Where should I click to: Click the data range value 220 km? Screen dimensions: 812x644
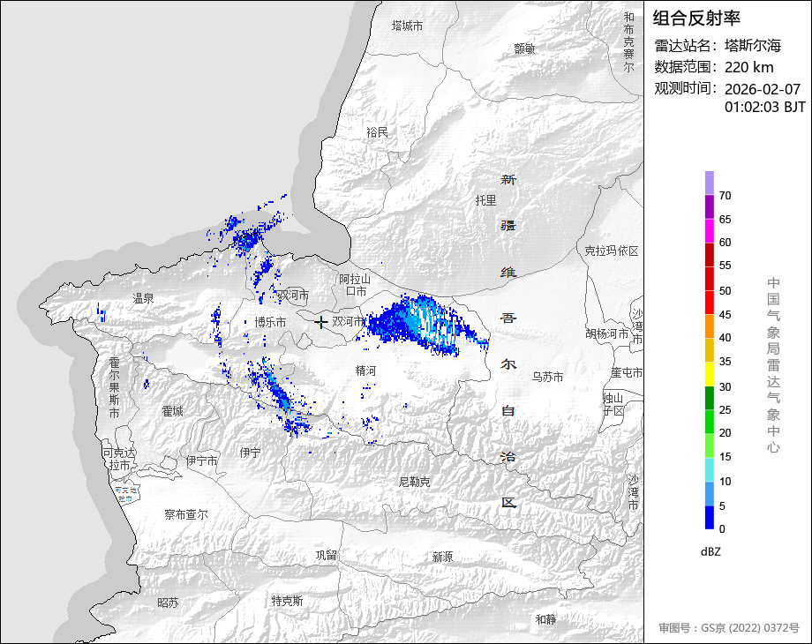[x=748, y=67]
